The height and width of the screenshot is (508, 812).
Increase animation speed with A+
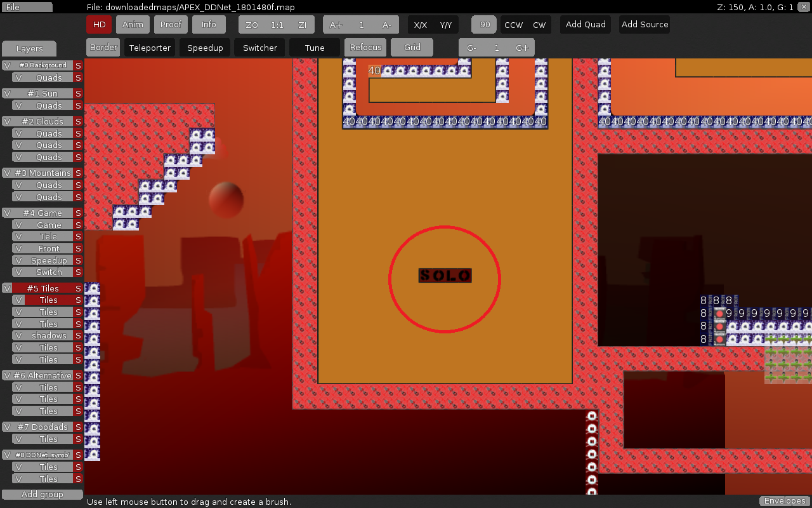point(336,25)
